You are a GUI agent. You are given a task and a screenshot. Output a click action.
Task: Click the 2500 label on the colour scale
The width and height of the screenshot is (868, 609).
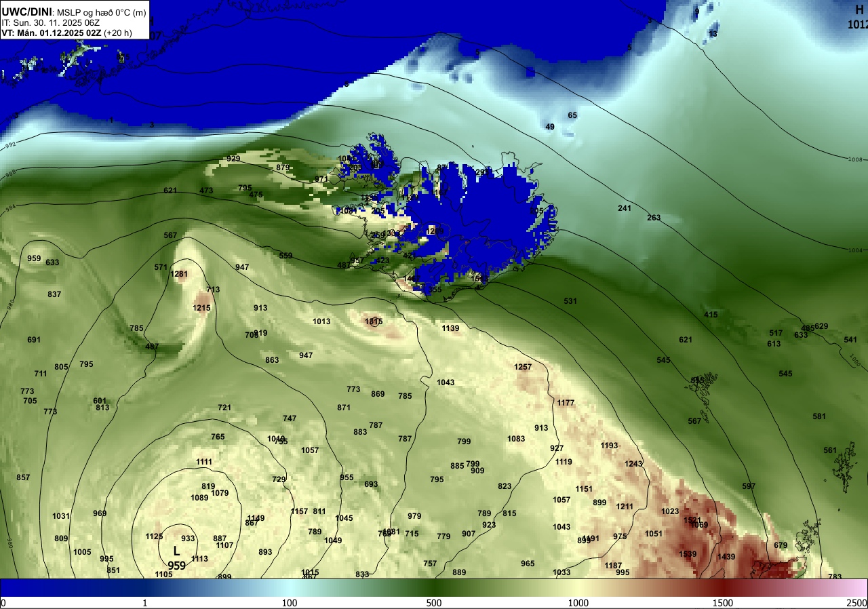[x=857, y=603]
